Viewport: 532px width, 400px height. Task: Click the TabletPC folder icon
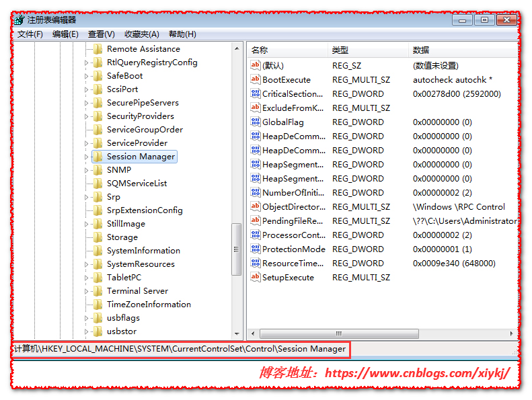(98, 278)
